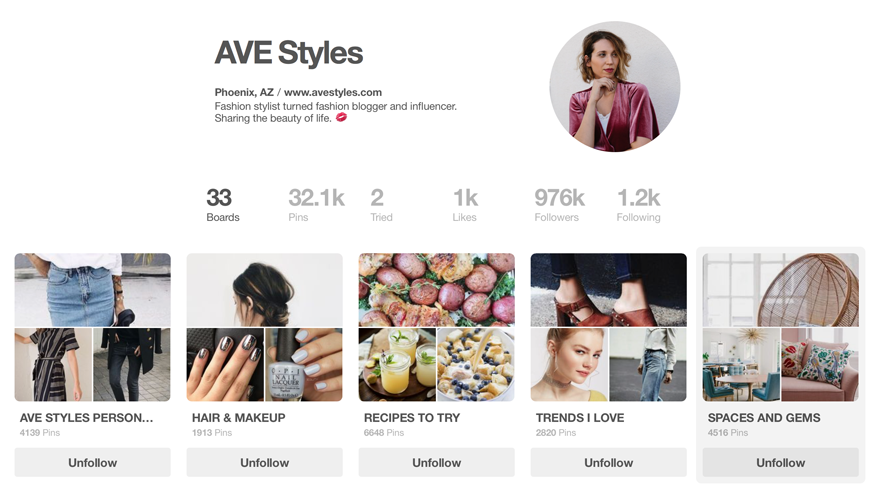Image resolution: width=880 pixels, height=494 pixels.
Task: Show the 976k Followers list
Action: (x=559, y=205)
